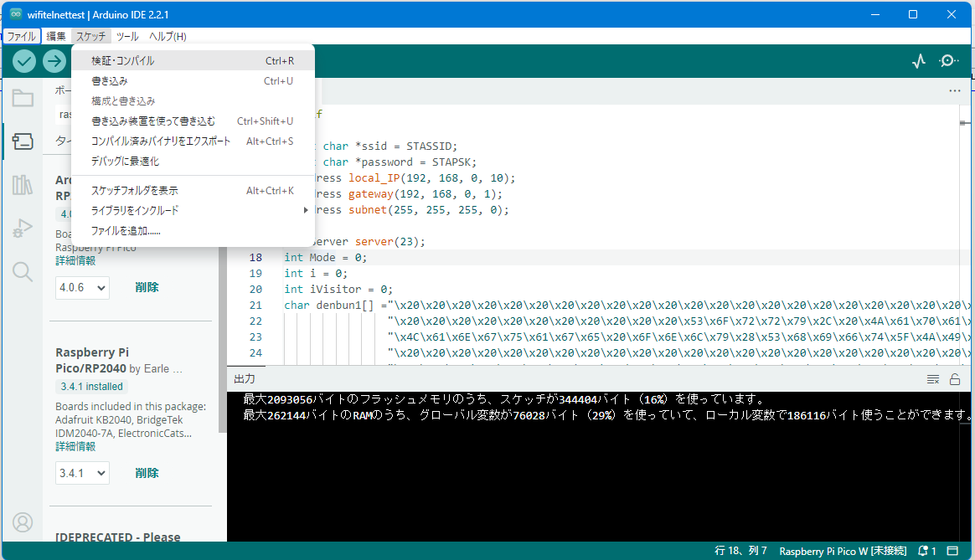The image size is (975, 560).
Task: Open 詳細情報 link for Raspberry Pi Pico/RP2040
Action: click(75, 446)
